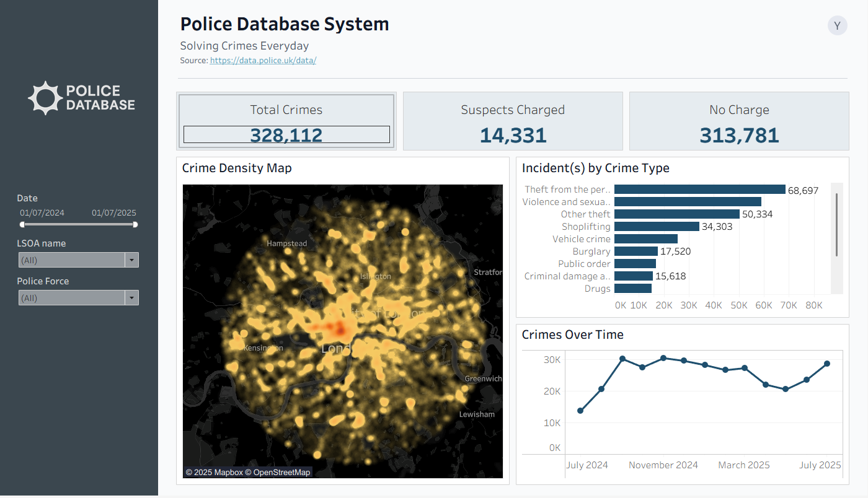Select the Drugs bar
This screenshot has height=498, width=868.
coord(633,289)
